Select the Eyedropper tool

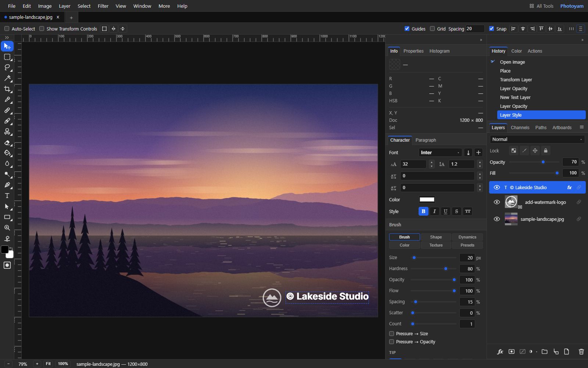(7, 100)
